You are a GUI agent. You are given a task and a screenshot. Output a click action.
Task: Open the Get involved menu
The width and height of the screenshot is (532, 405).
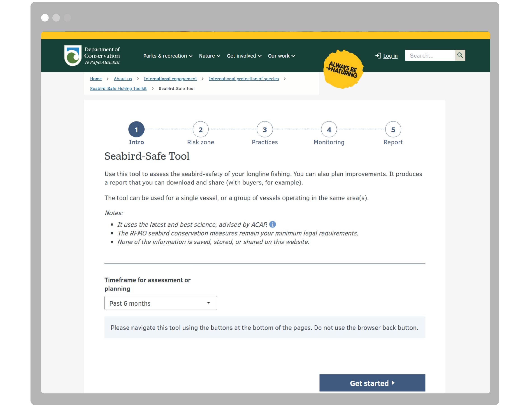(x=244, y=56)
